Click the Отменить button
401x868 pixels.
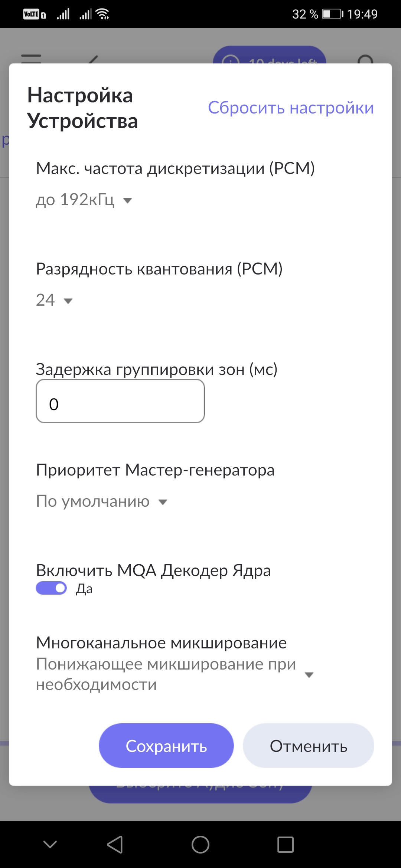(308, 746)
